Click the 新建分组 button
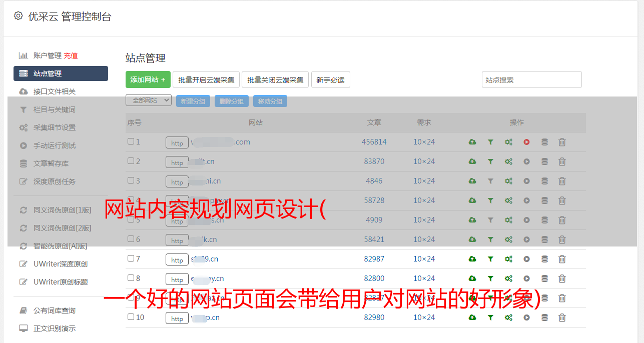 (193, 101)
